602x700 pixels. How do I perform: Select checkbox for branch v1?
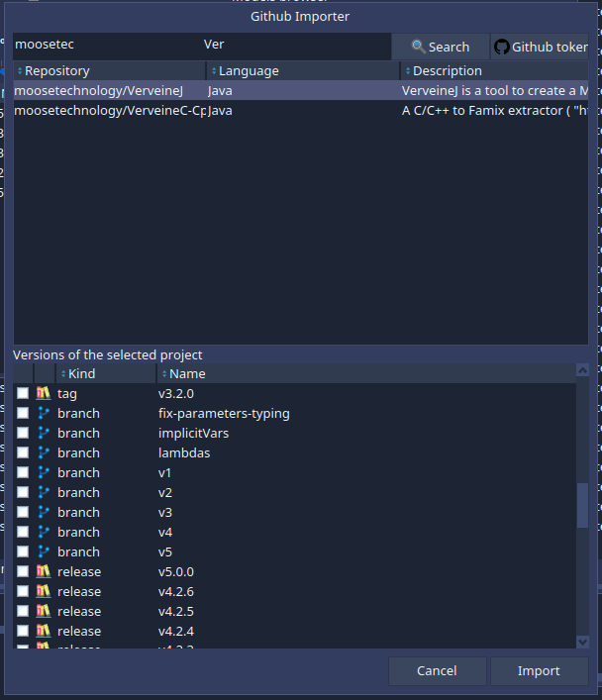coord(23,472)
